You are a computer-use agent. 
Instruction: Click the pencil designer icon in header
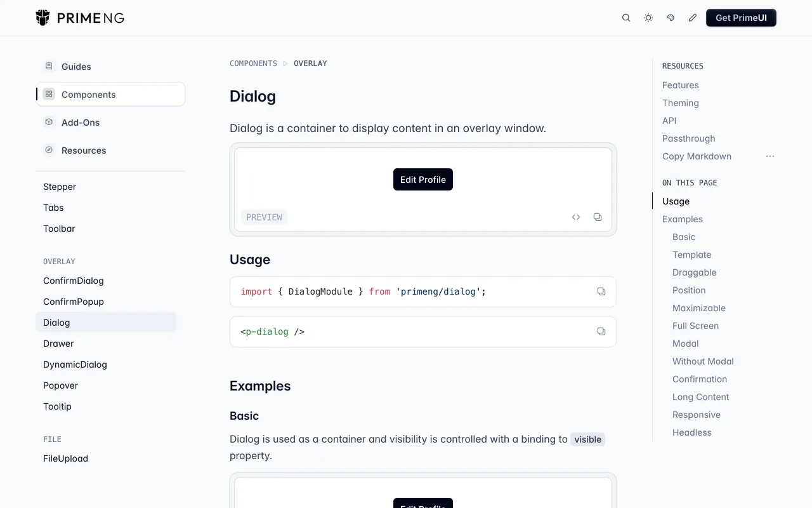coord(693,18)
